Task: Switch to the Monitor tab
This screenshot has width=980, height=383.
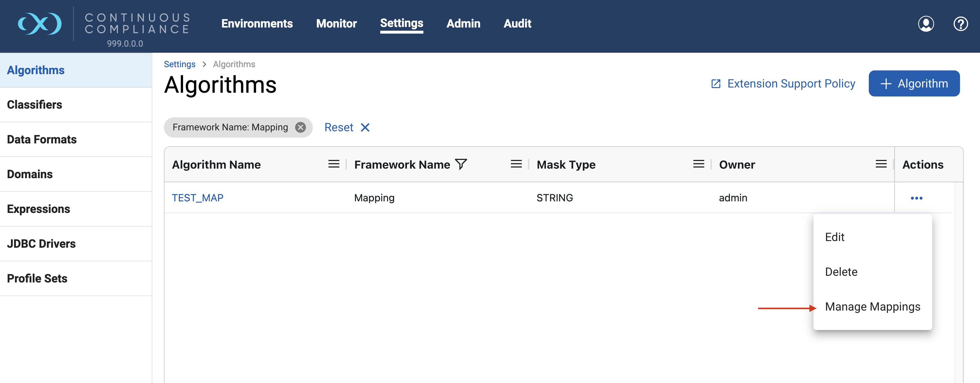Action: pyautogui.click(x=336, y=23)
